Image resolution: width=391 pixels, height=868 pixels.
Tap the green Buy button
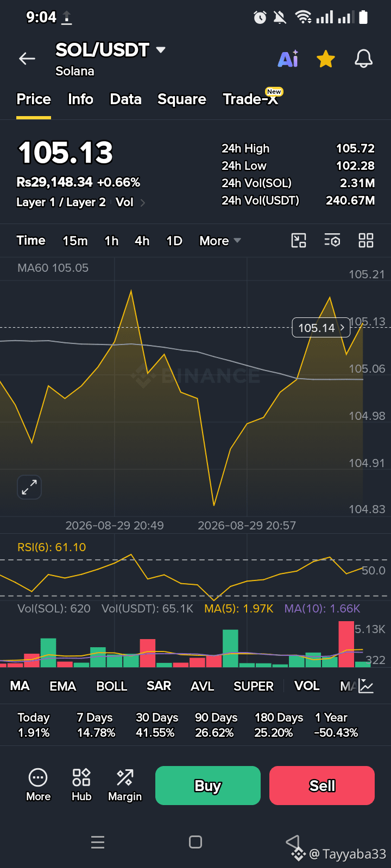(208, 786)
